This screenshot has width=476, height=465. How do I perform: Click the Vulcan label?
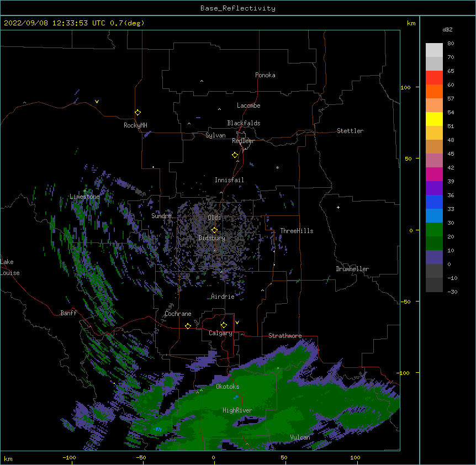300,437
